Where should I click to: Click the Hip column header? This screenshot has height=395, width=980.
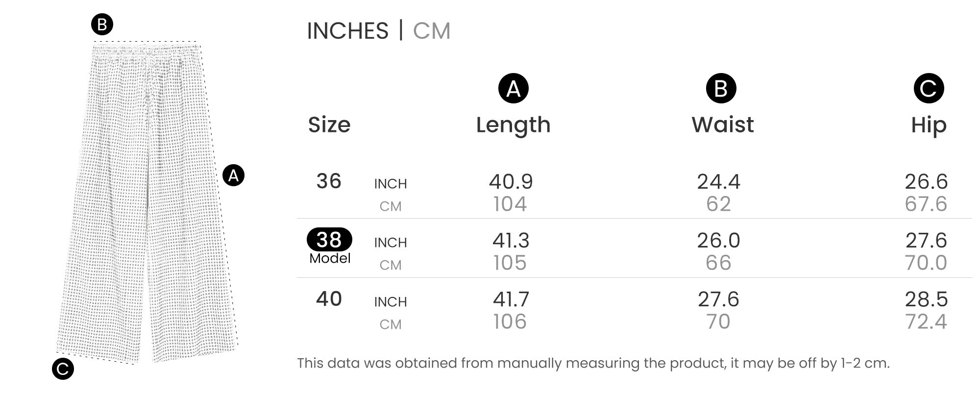pyautogui.click(x=928, y=125)
